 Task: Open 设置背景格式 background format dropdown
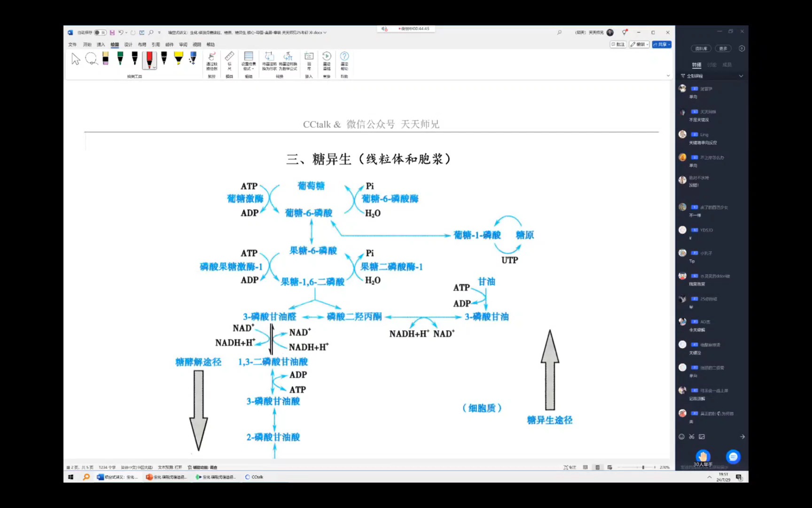tap(249, 61)
